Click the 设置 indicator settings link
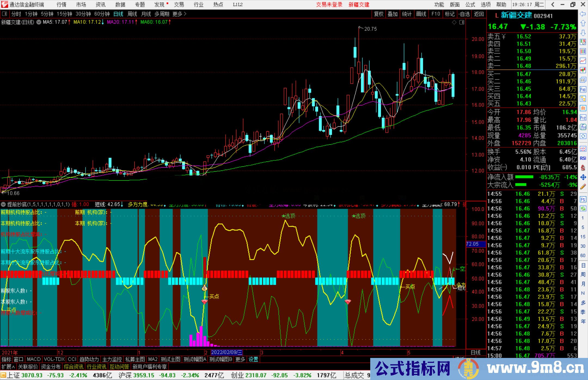The width and height of the screenshot is (588, 380). click(253, 359)
